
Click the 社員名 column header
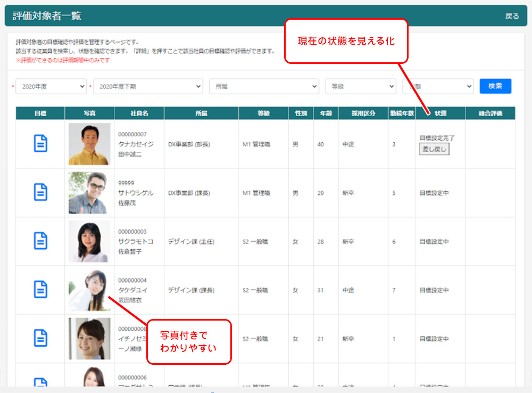139,113
